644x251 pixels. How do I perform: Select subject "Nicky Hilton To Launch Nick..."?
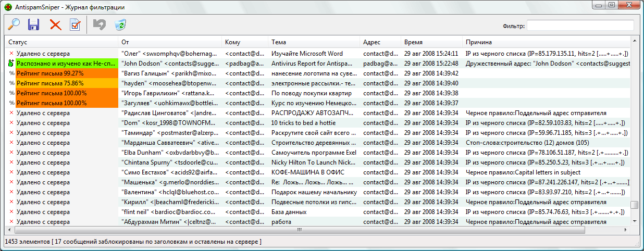pos(314,162)
